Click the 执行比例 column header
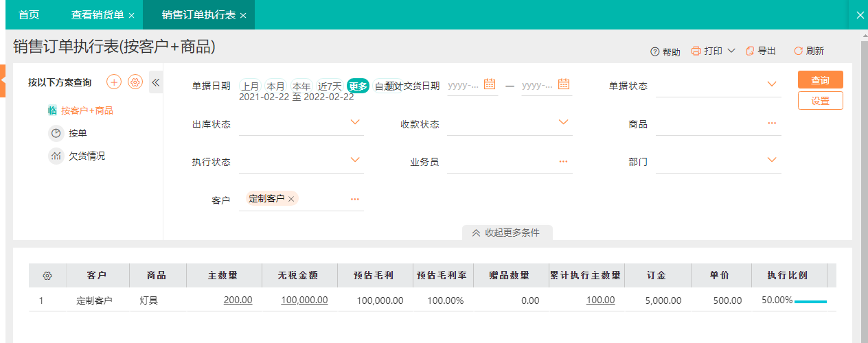 click(x=789, y=275)
